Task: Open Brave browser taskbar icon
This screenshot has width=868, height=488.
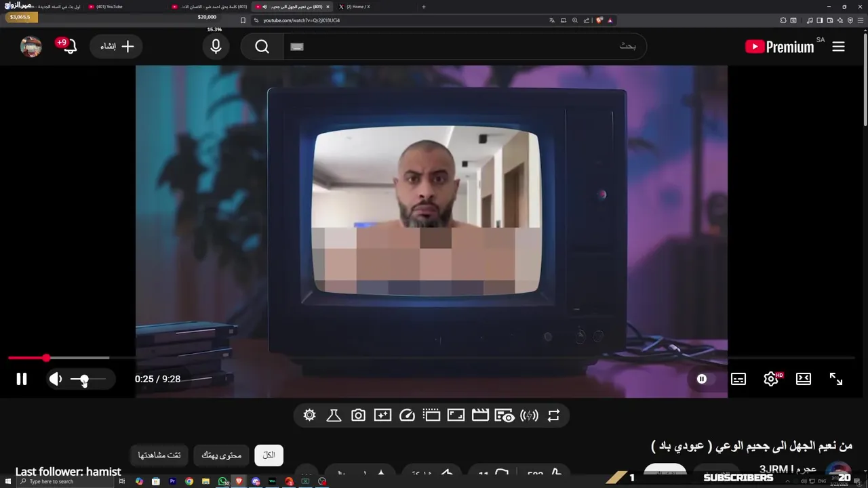Action: point(239,481)
